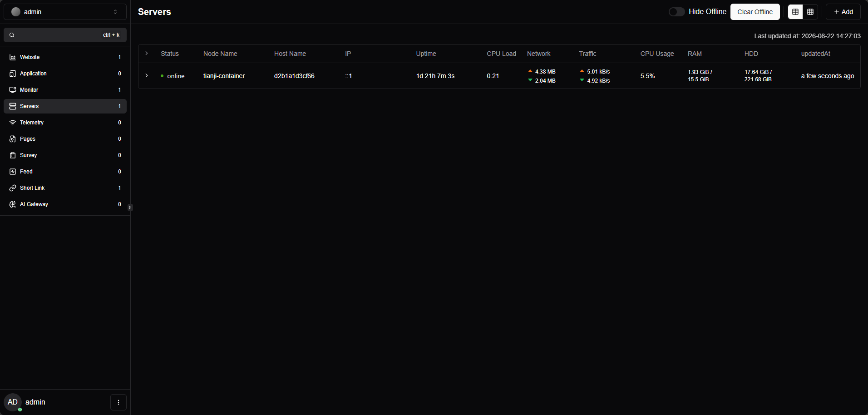Screen dimensions: 868x415
Task: Focus the ctrl + k search field
Action: click(65, 35)
